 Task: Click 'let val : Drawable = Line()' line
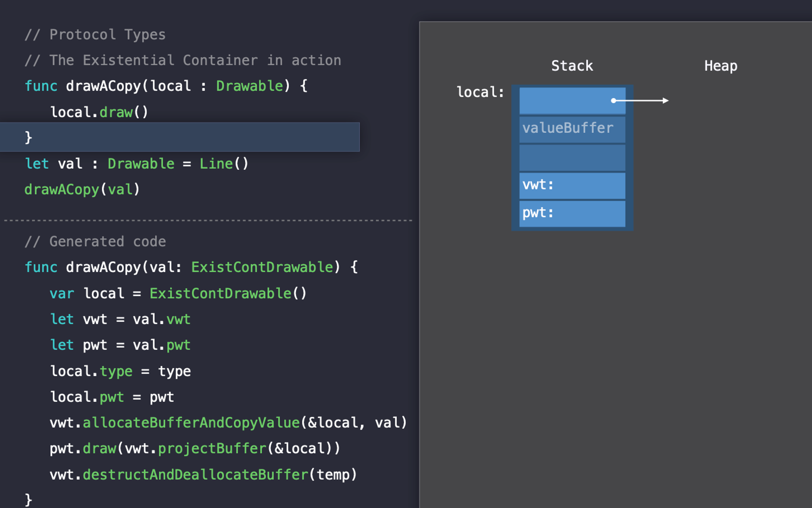(x=136, y=164)
